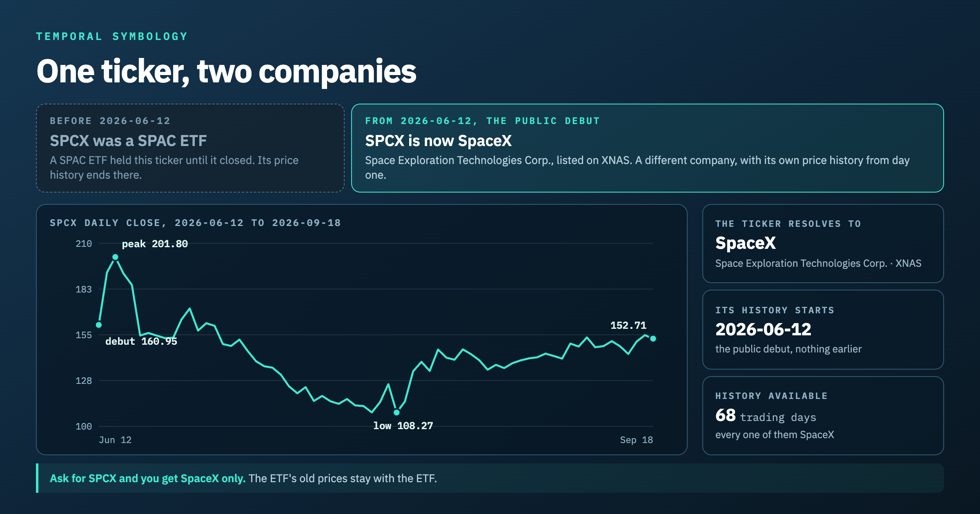
Task: Click 'FROM 2026-06-12, THE PUBLIC DEBUT' label
Action: click(482, 121)
